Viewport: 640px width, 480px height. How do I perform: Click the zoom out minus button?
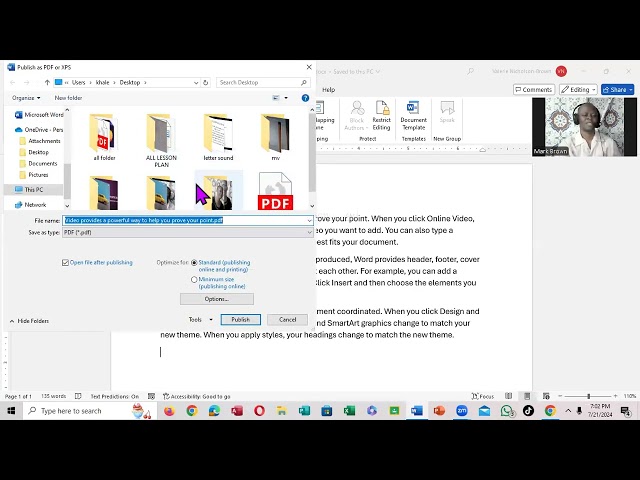(x=560, y=396)
